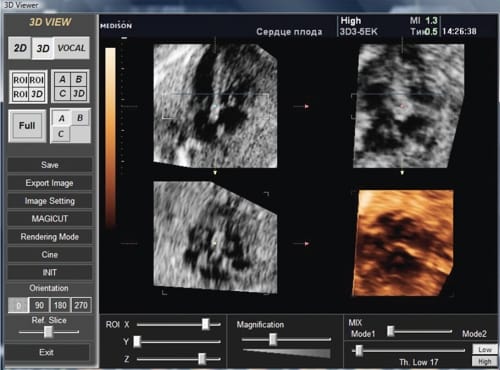Select the A B C three-pane layout icon
This screenshot has width=500, height=370.
(x=70, y=126)
